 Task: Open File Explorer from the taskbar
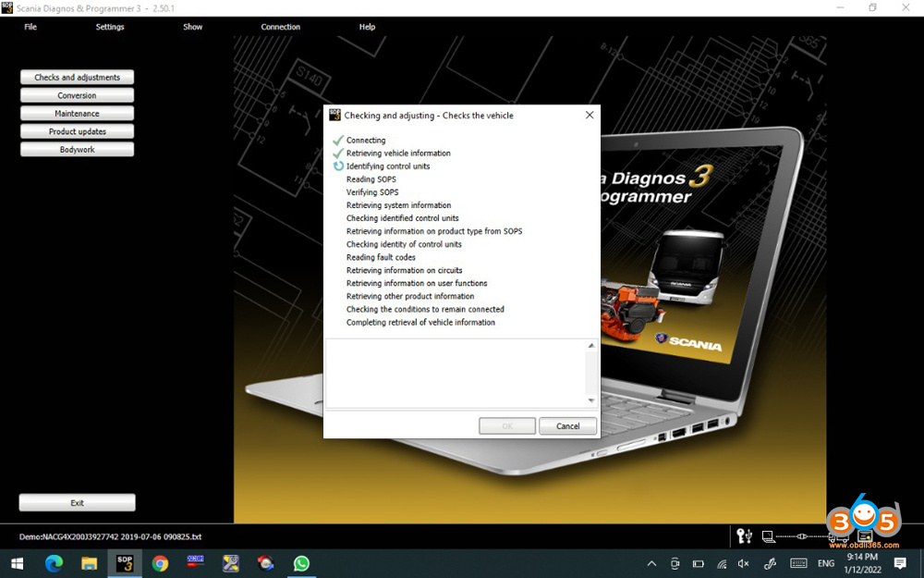pyautogui.click(x=89, y=563)
